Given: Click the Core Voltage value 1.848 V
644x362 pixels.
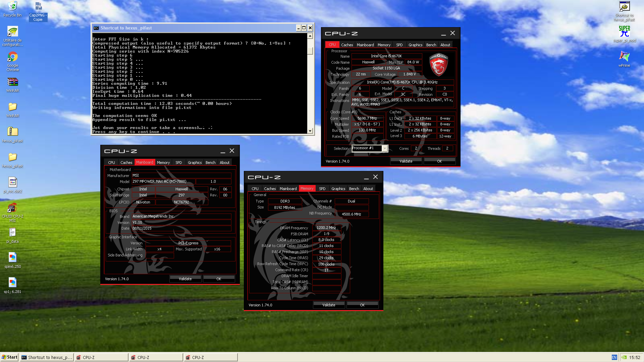Looking at the screenshot, I should tap(409, 74).
